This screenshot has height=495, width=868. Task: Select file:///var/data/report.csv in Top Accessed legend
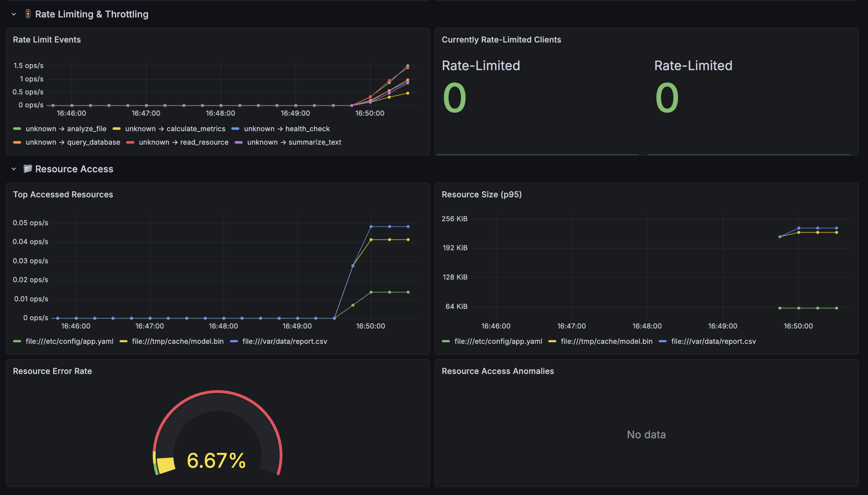click(x=285, y=341)
